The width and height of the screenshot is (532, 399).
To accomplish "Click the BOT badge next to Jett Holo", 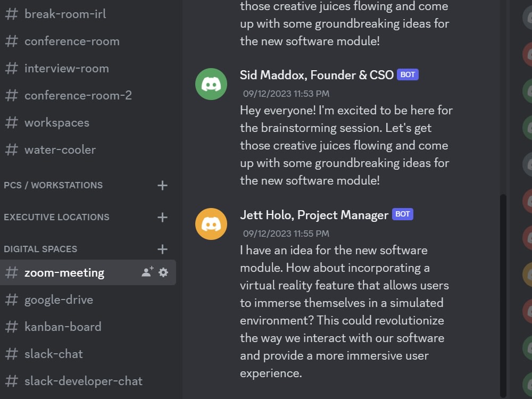I will (x=403, y=214).
